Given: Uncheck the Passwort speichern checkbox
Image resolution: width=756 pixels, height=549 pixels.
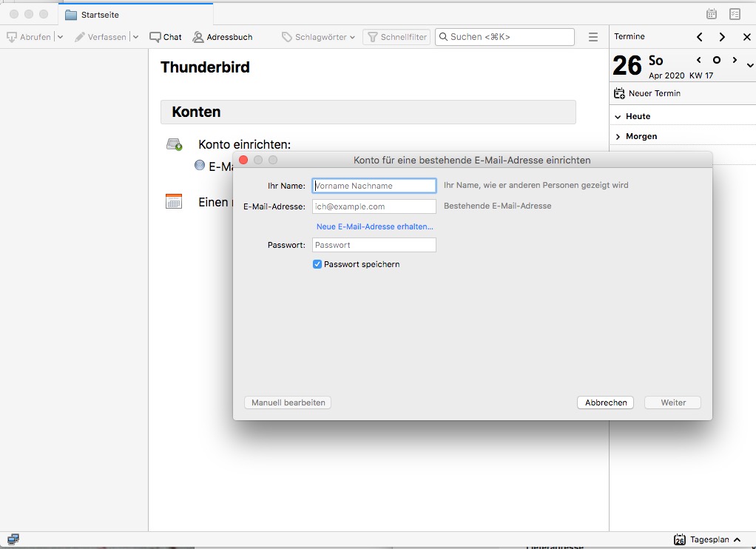Looking at the screenshot, I should 317,264.
